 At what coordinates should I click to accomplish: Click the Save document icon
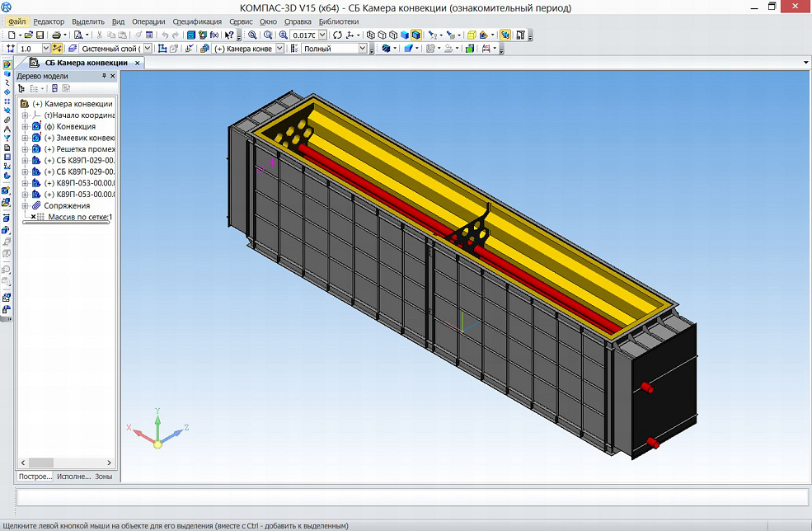tap(40, 35)
